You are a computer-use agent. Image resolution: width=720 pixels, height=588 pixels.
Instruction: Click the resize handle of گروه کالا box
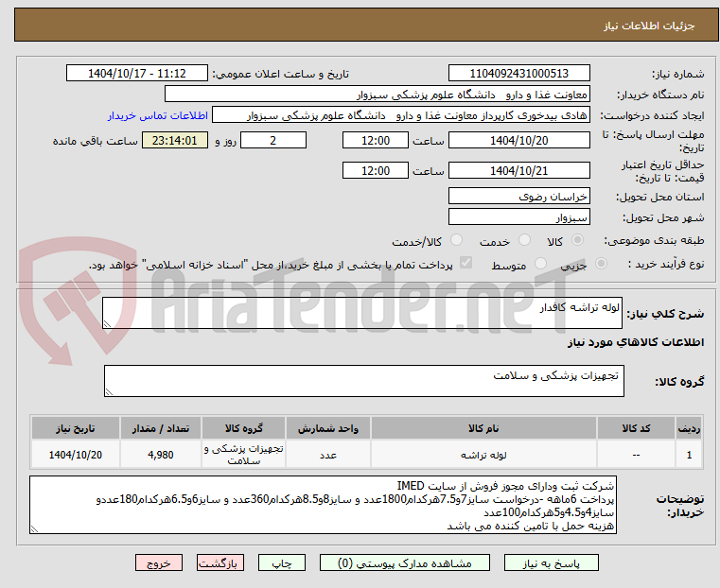(109, 391)
